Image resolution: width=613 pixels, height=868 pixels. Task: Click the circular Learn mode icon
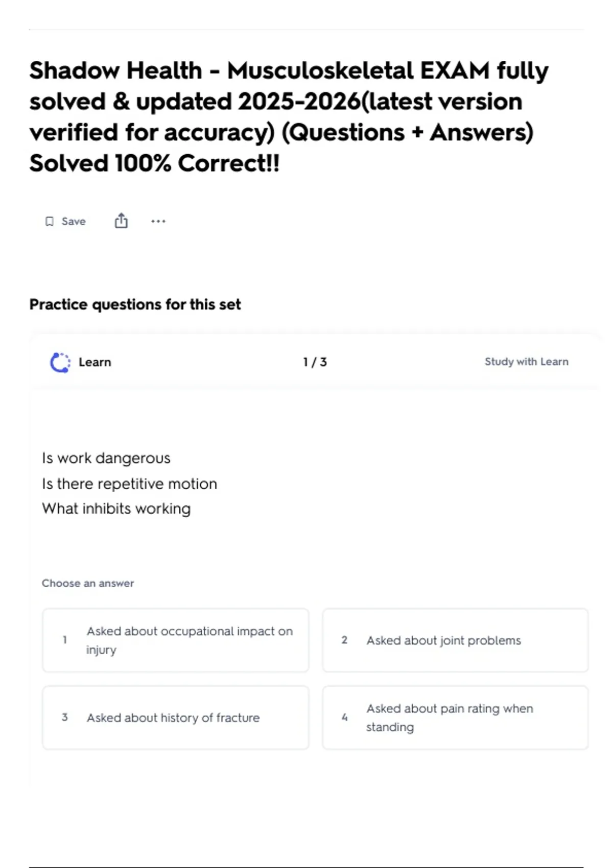tap(60, 363)
